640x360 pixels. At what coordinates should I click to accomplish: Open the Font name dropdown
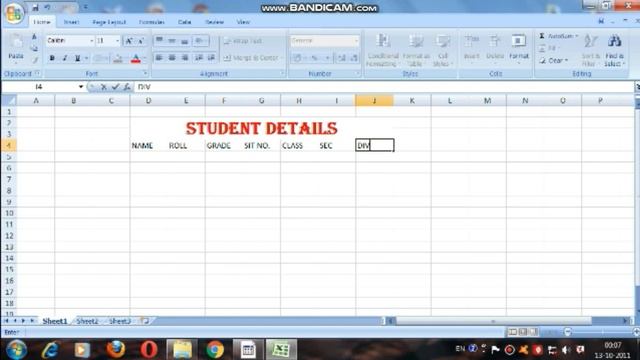pyautogui.click(x=91, y=41)
